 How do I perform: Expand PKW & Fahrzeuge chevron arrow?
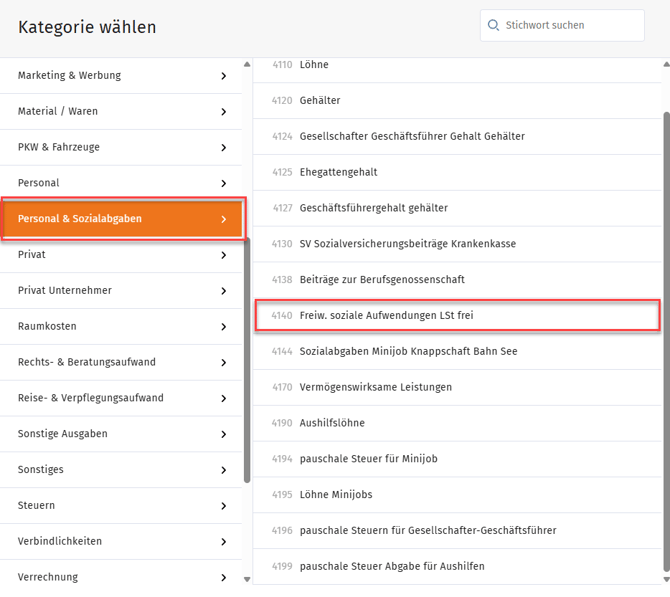(x=223, y=148)
